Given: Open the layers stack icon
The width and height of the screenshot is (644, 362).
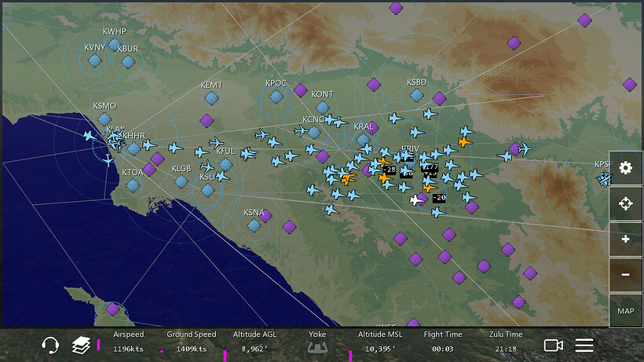Looking at the screenshot, I should coord(81,346).
